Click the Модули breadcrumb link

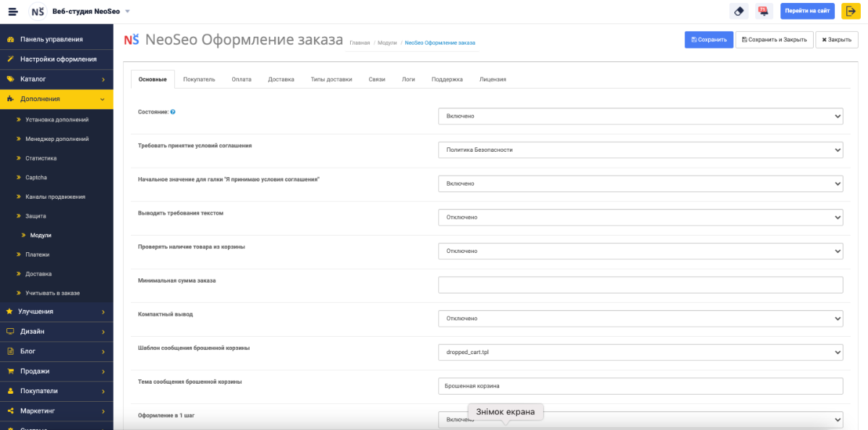point(387,43)
